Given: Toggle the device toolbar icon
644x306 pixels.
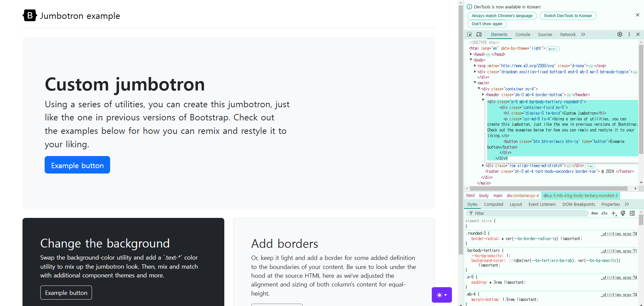Looking at the screenshot, I should click(479, 35).
